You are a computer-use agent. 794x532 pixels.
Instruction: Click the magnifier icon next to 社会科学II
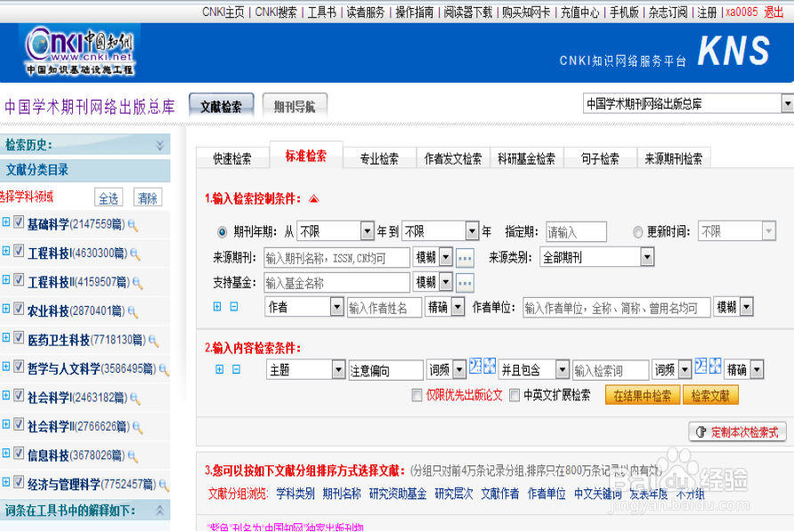(138, 428)
